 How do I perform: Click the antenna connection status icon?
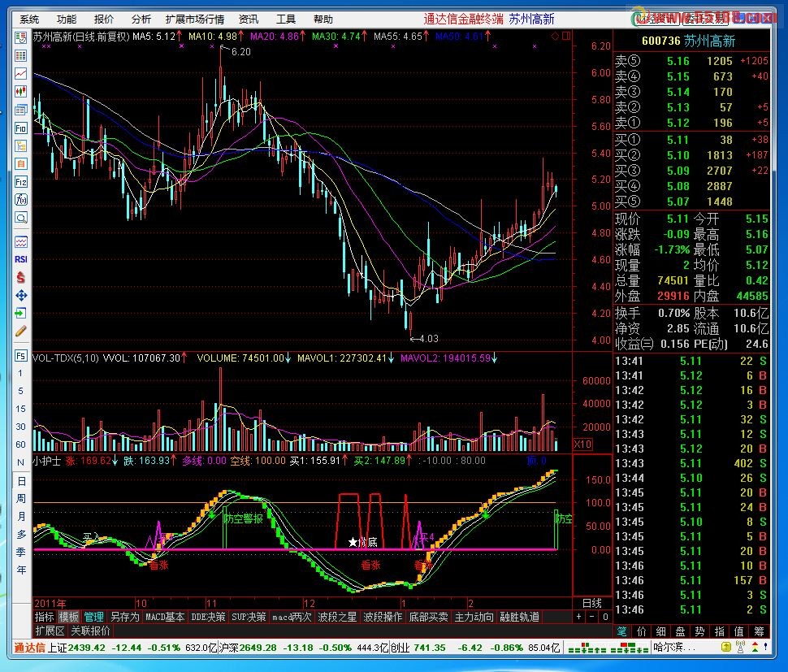coord(740,647)
